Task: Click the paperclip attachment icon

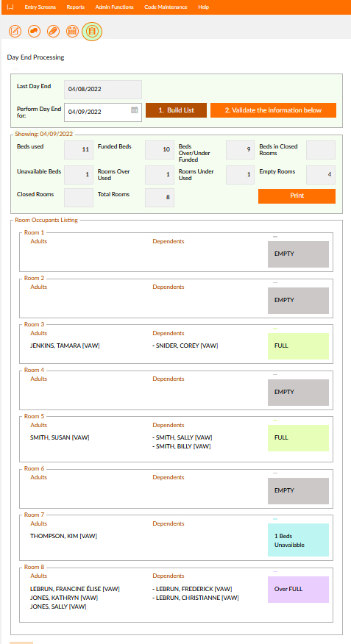Action: click(x=54, y=31)
